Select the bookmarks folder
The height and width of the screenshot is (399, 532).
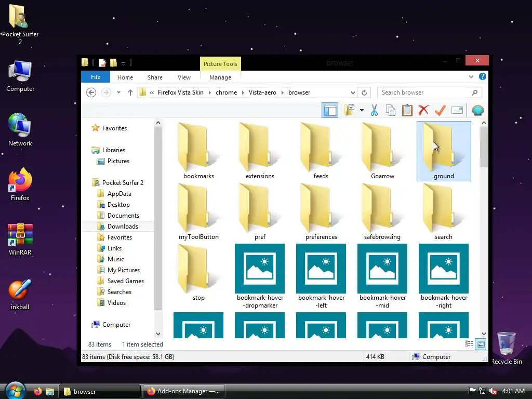[199, 151]
